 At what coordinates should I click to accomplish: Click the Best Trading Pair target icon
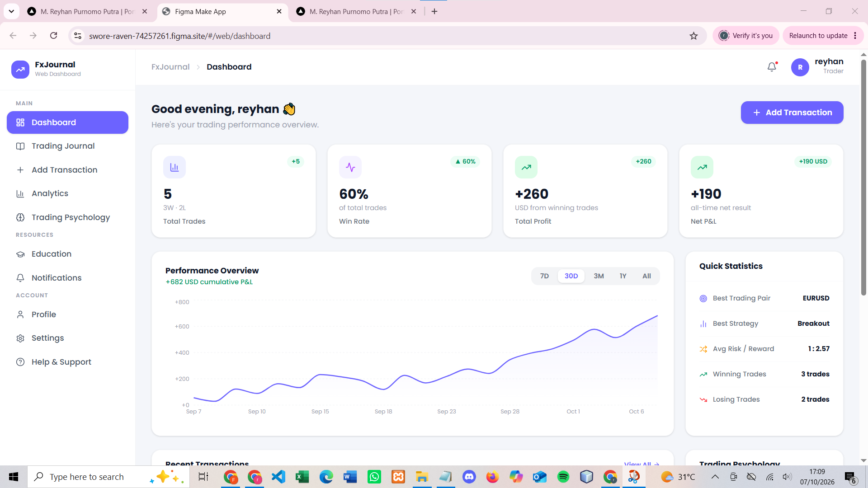tap(703, 298)
